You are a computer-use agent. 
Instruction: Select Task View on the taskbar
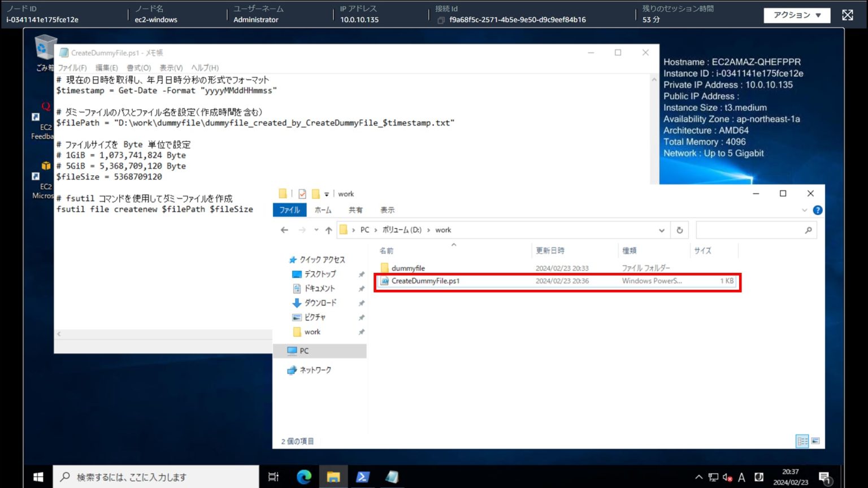click(x=274, y=477)
